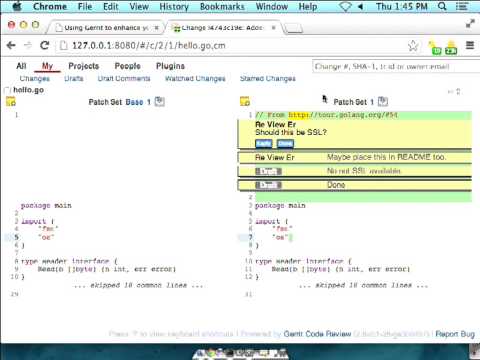Open the View menu

click(x=139, y=6)
